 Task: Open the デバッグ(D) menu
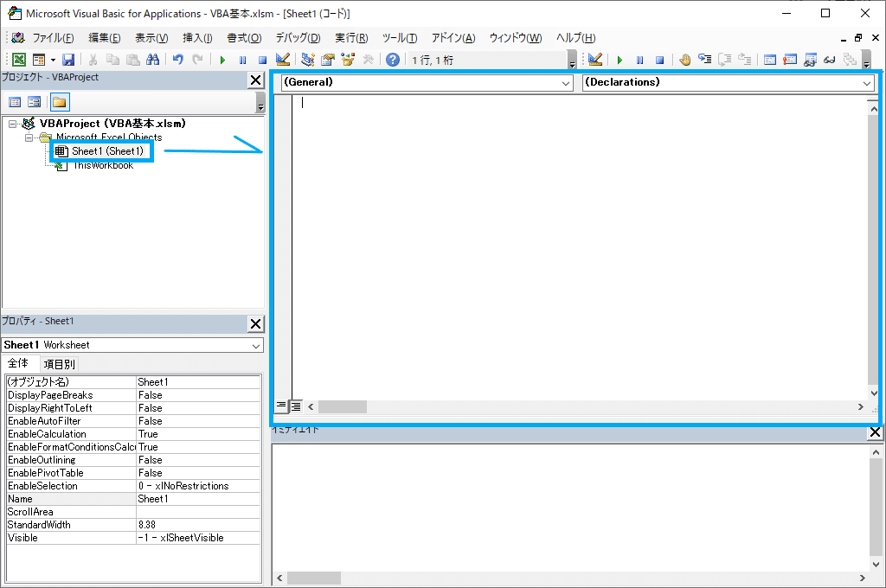[298, 38]
